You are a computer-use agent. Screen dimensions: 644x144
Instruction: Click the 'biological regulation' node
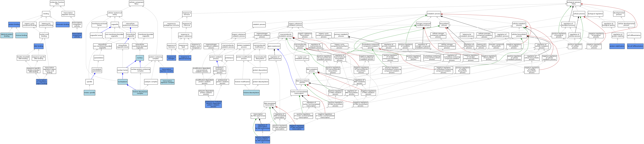pos(595,14)
